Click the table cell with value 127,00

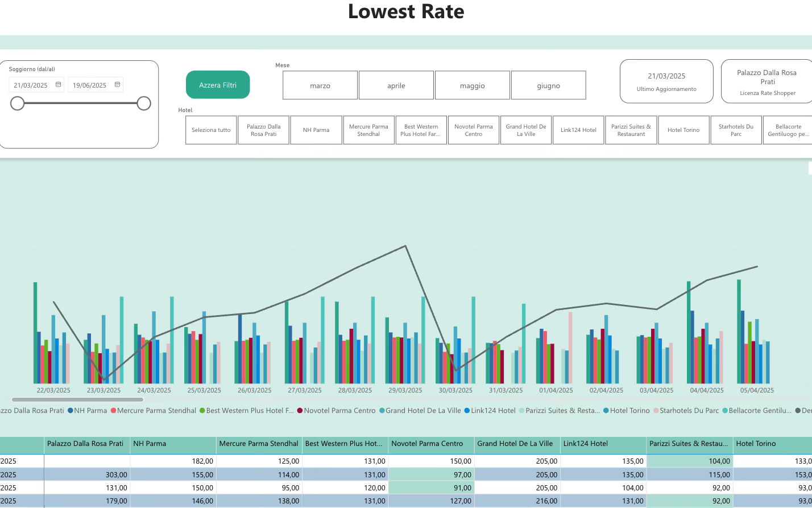click(x=431, y=501)
